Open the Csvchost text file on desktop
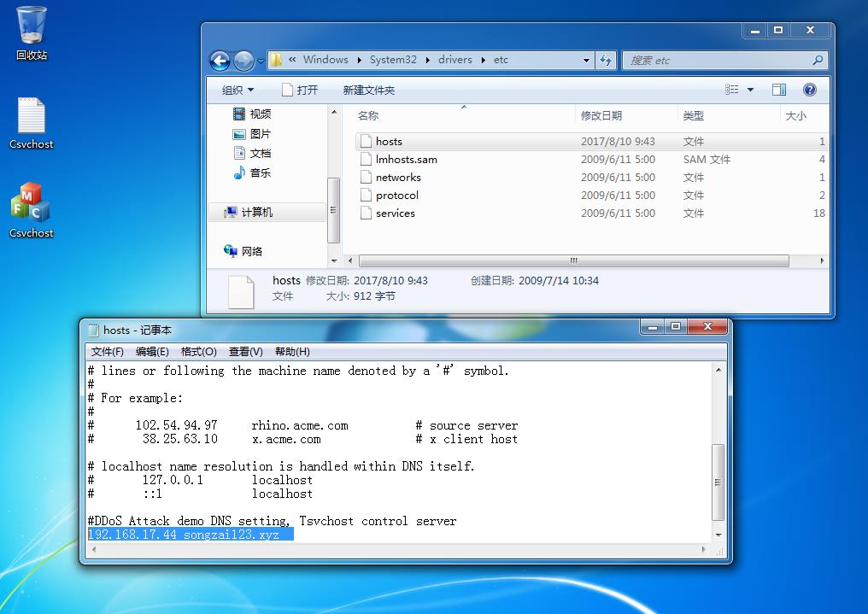Image resolution: width=868 pixels, height=614 pixels. coord(32,122)
